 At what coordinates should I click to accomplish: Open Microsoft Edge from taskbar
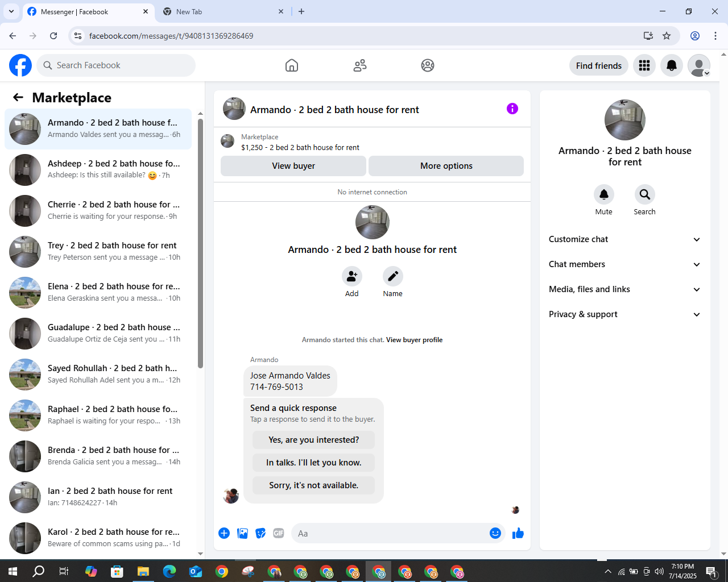tap(169, 571)
